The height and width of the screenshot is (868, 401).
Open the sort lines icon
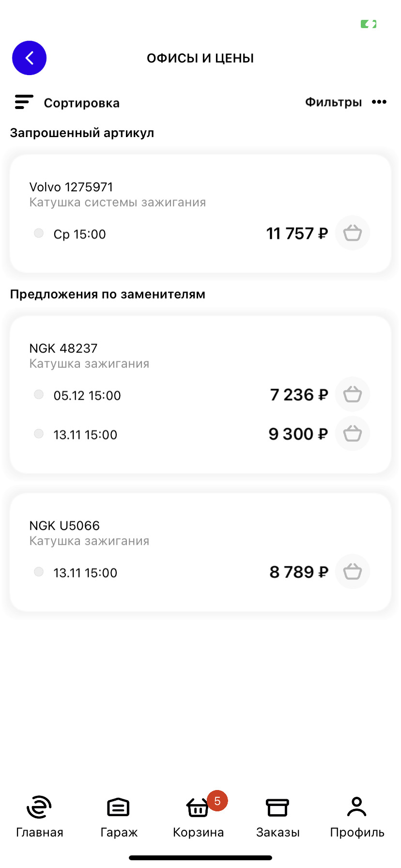[24, 102]
